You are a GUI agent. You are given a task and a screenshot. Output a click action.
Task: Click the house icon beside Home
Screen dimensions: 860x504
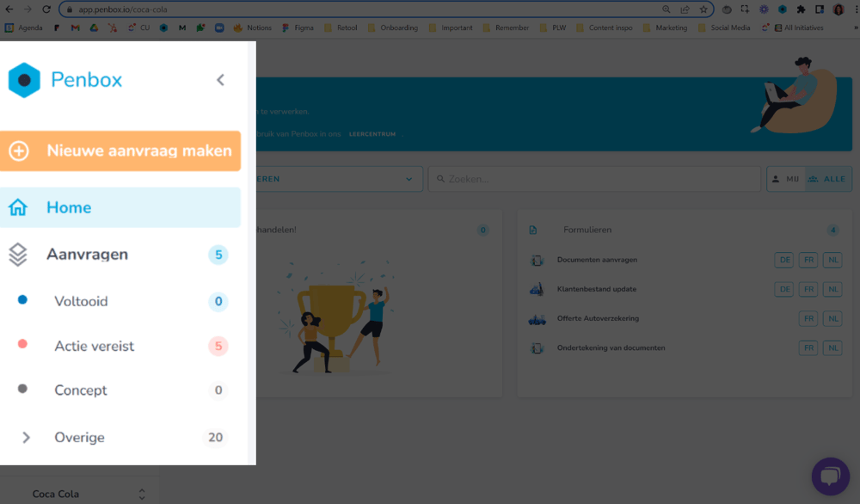(x=17, y=207)
